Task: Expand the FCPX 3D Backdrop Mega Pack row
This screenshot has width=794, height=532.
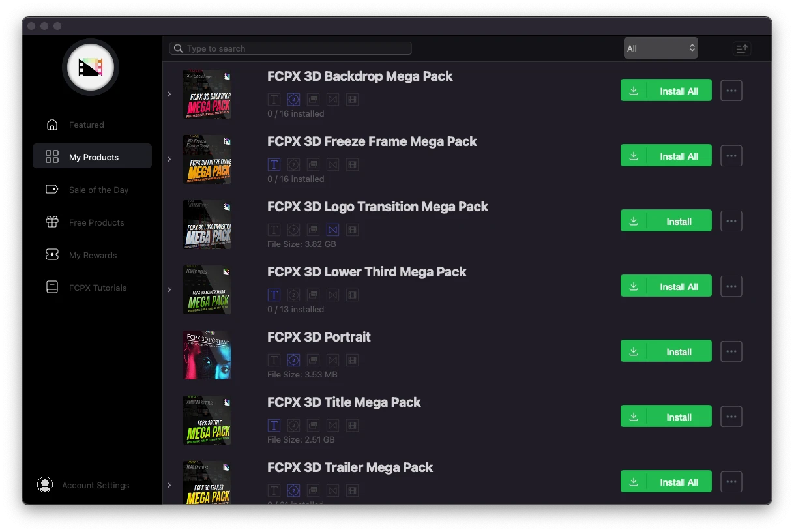Action: 169,94
